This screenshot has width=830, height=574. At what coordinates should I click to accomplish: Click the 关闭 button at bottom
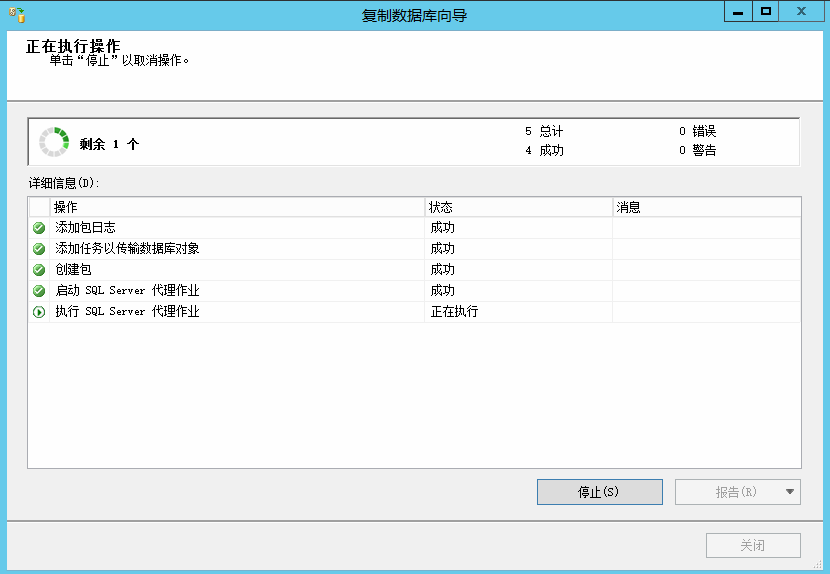click(x=752, y=546)
